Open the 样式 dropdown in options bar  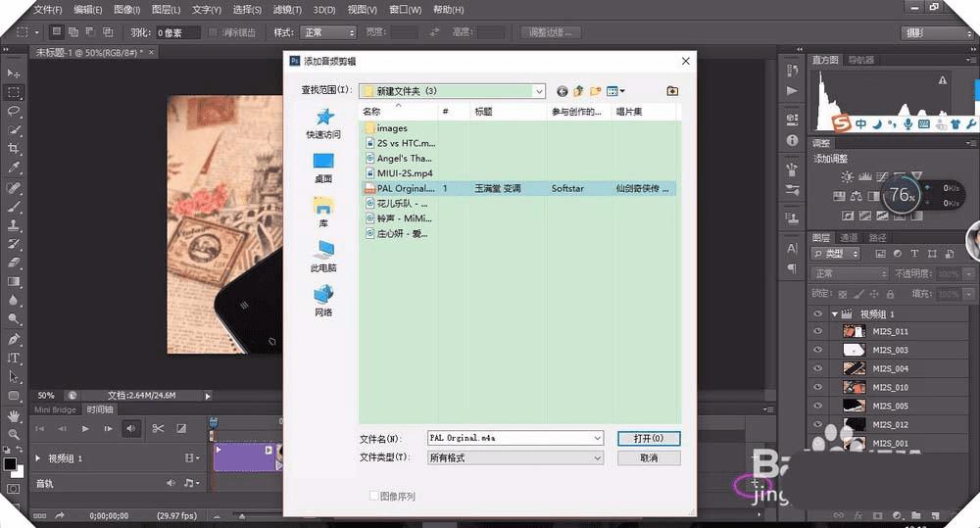(x=327, y=32)
